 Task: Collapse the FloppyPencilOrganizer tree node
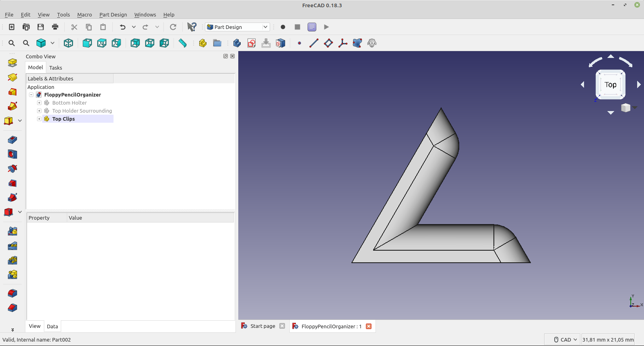(31, 95)
